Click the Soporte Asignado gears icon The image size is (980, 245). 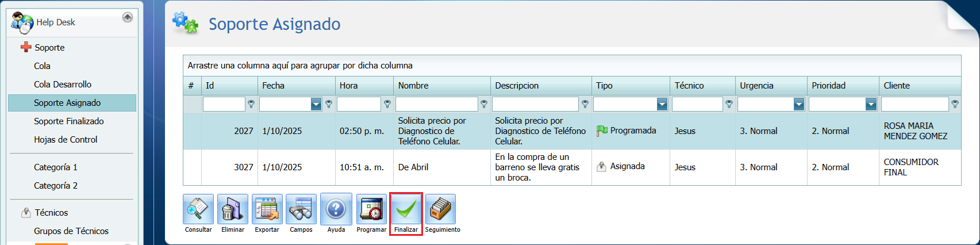(185, 22)
